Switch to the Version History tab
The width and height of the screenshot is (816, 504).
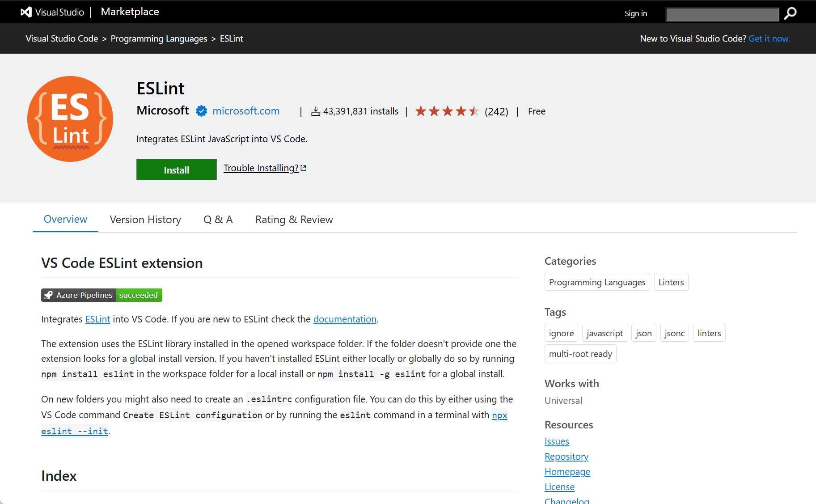145,220
